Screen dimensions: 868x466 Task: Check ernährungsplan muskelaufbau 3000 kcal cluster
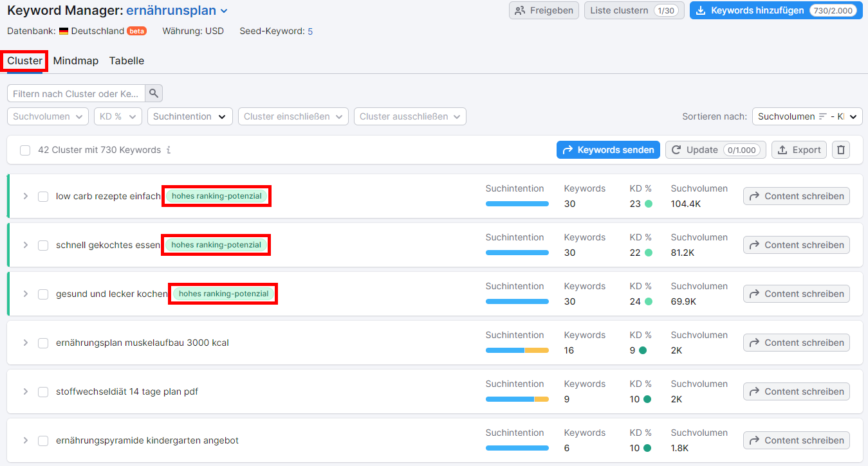point(43,343)
